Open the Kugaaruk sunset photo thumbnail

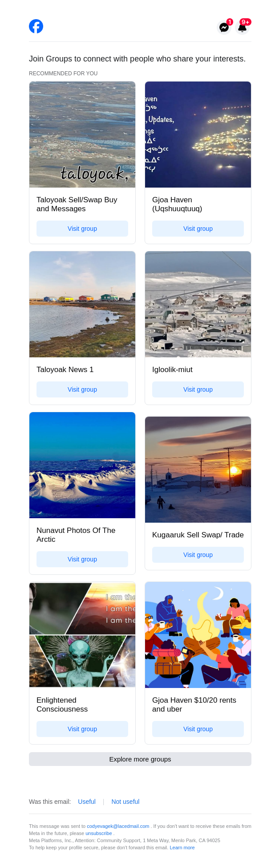coord(198,470)
